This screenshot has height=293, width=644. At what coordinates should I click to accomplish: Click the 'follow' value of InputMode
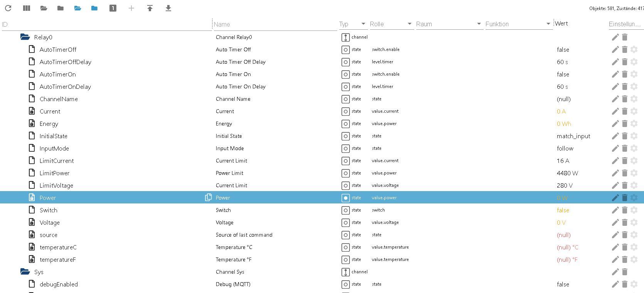[565, 148]
